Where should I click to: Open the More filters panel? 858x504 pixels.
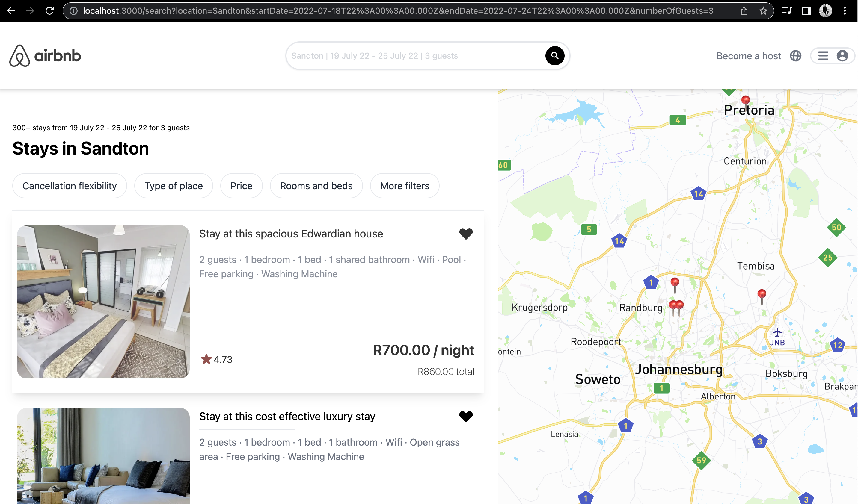click(x=405, y=186)
